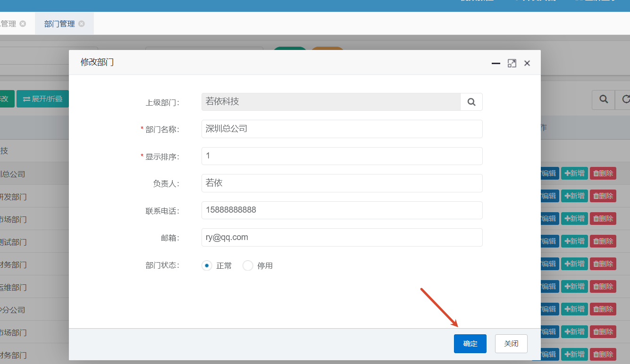Focus the 联系电话 input field
This screenshot has width=630, height=364.
coord(342,210)
